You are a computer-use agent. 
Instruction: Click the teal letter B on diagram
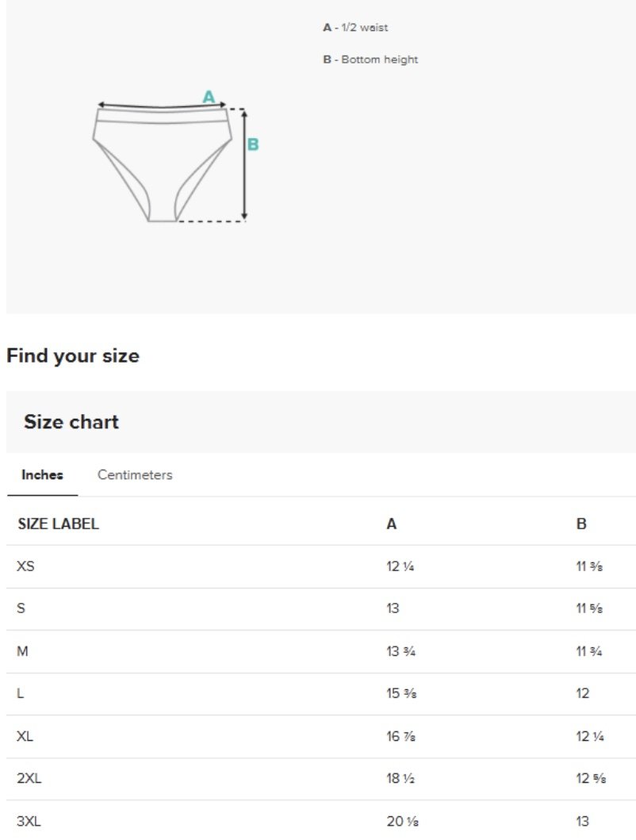click(253, 144)
